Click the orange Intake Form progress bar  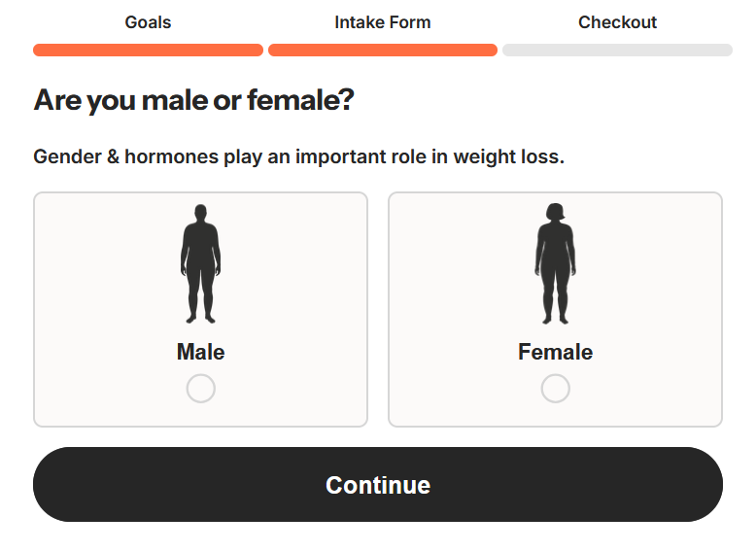click(x=383, y=50)
